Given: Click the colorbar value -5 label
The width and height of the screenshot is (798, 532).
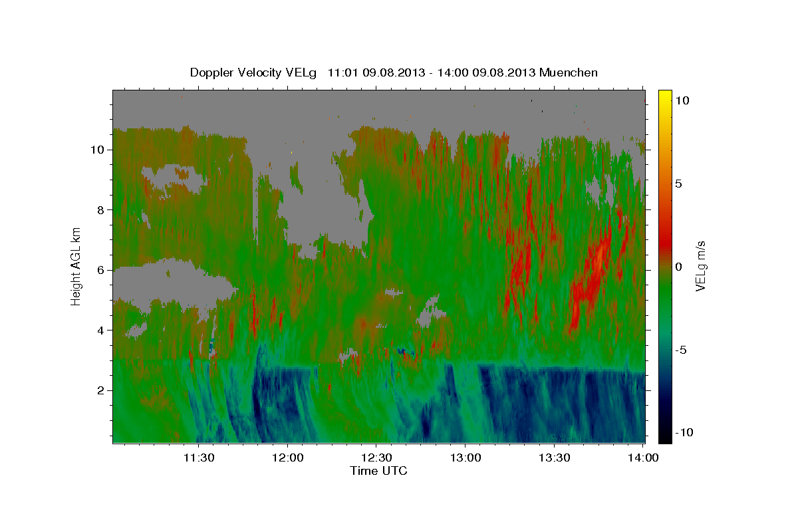Looking at the screenshot, I should coord(682,350).
